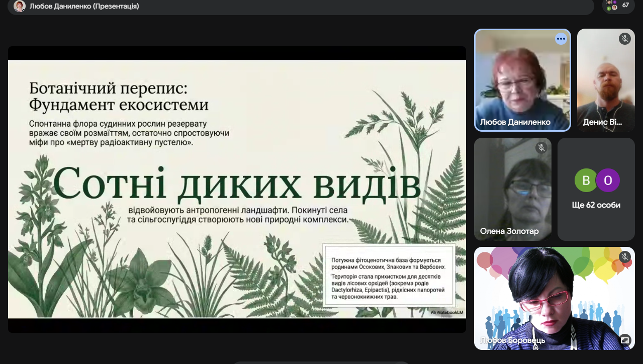Click presenter avatar in the top bar
The width and height of the screenshot is (643, 364).
(x=20, y=6)
